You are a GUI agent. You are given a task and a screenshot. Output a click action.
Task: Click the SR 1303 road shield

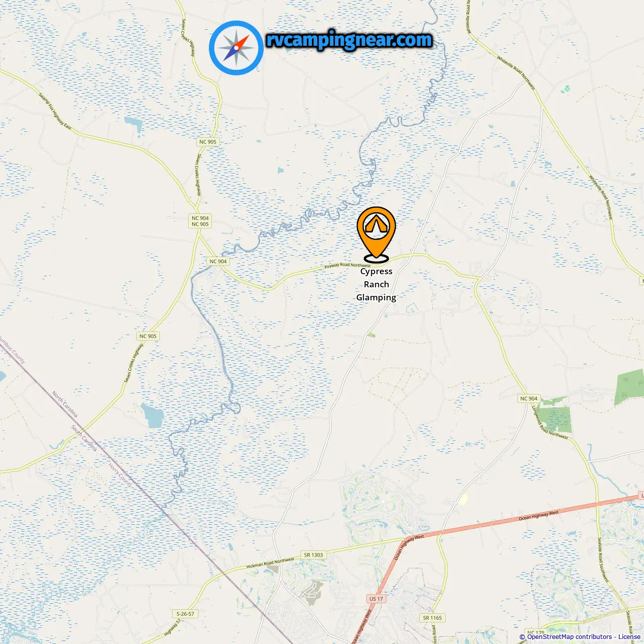coord(313,555)
